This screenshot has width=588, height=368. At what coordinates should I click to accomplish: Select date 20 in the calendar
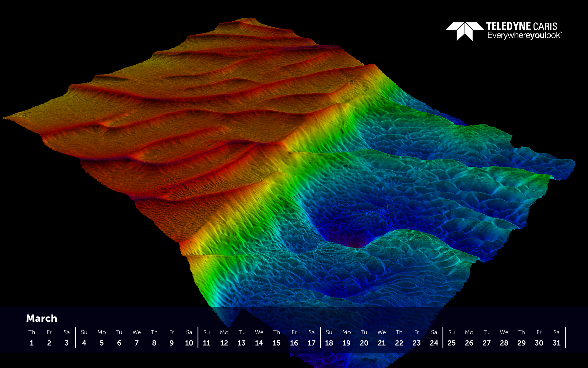click(x=364, y=343)
